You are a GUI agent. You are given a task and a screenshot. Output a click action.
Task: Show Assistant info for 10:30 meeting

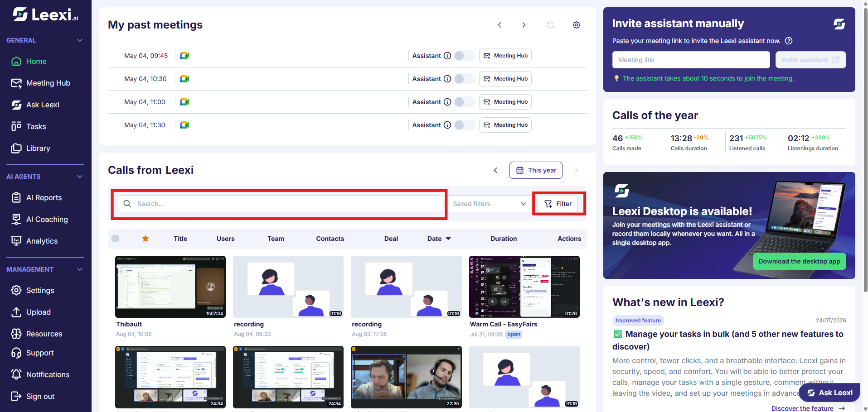point(447,79)
